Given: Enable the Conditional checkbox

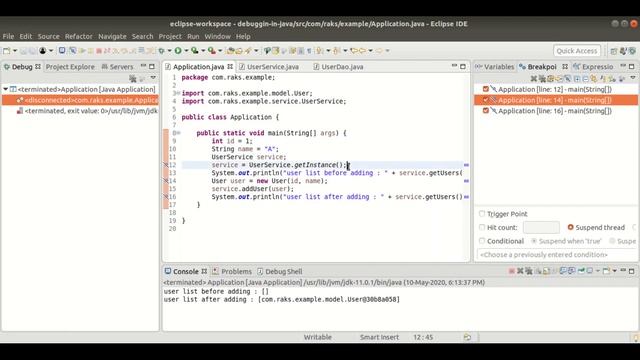Looking at the screenshot, I should click(x=482, y=241).
